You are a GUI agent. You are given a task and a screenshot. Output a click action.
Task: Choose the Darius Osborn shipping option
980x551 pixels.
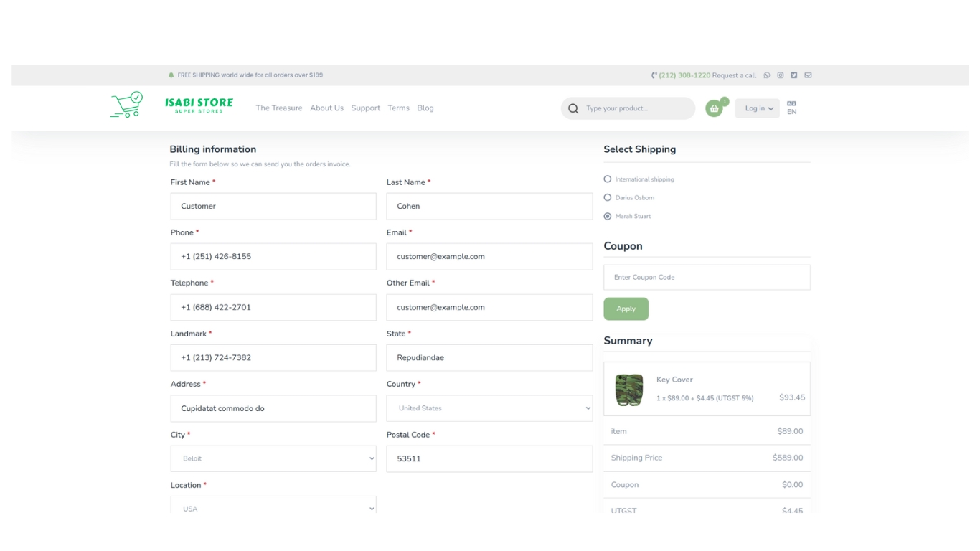(608, 197)
